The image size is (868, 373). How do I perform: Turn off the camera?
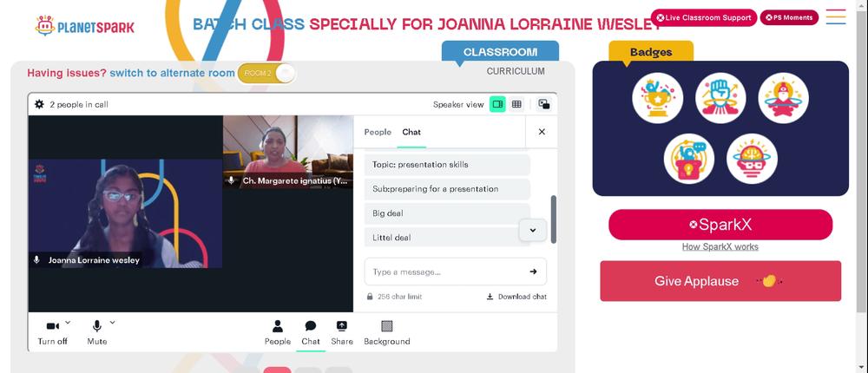click(x=53, y=334)
